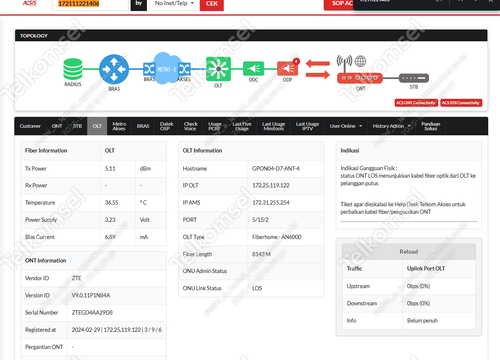This screenshot has width=500, height=360.
Task: Open the Customer tab
Action: point(30,126)
